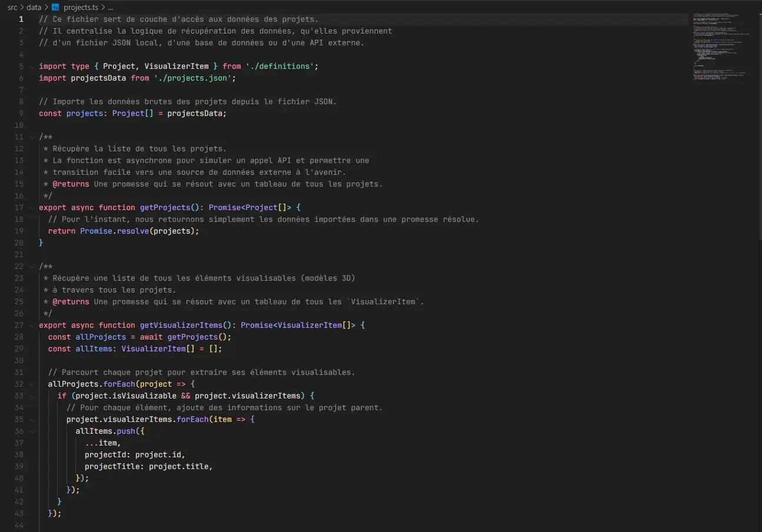
Task: Click the TypeScript file icon in breadcrumb
Action: (55, 8)
